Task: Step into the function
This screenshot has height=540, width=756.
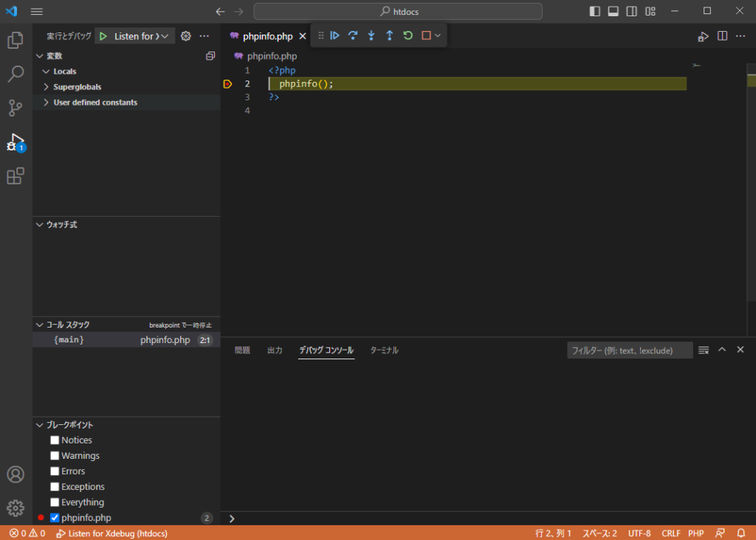Action: click(371, 35)
